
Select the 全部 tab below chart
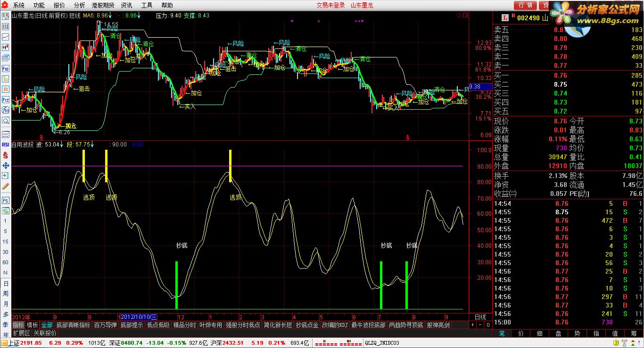(x=47, y=325)
